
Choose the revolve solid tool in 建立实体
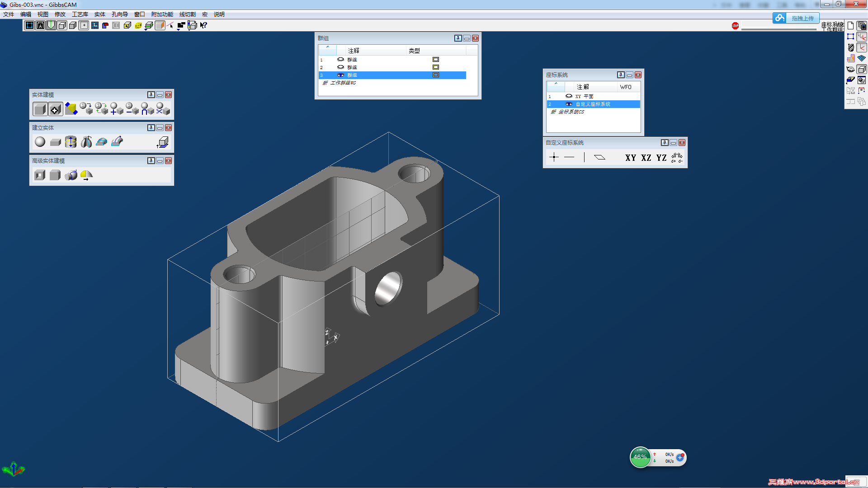86,142
